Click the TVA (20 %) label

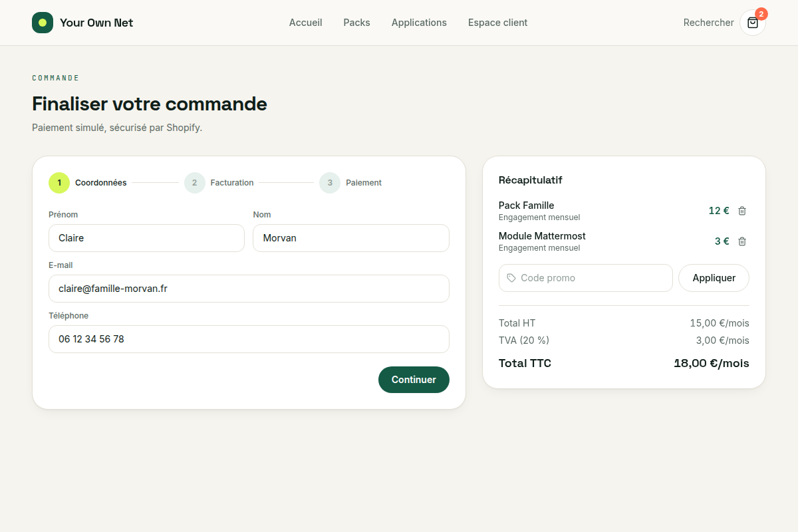click(x=524, y=340)
